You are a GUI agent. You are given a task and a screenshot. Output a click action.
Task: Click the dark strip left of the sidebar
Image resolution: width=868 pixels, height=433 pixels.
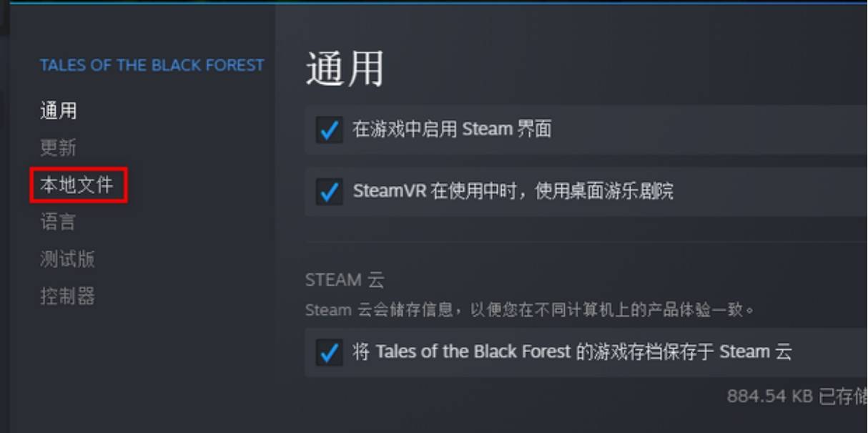tap(4, 215)
